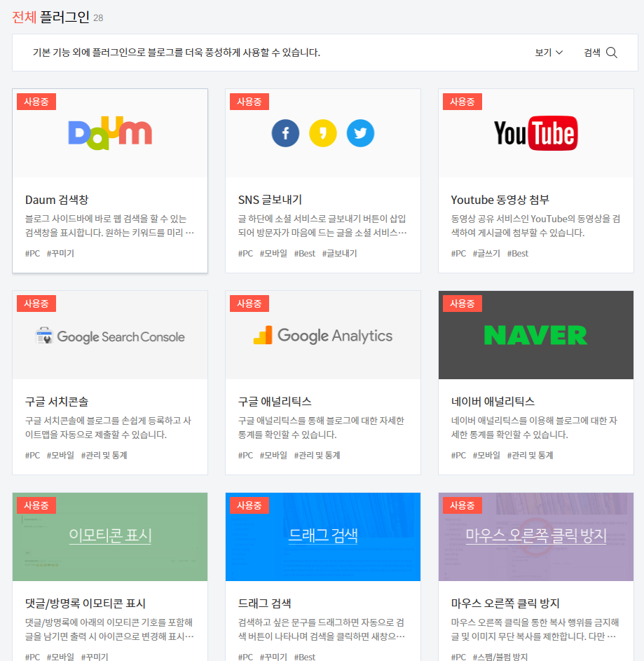This screenshot has width=644, height=661.
Task: Click the Google Analytics logo
Action: coord(323,336)
